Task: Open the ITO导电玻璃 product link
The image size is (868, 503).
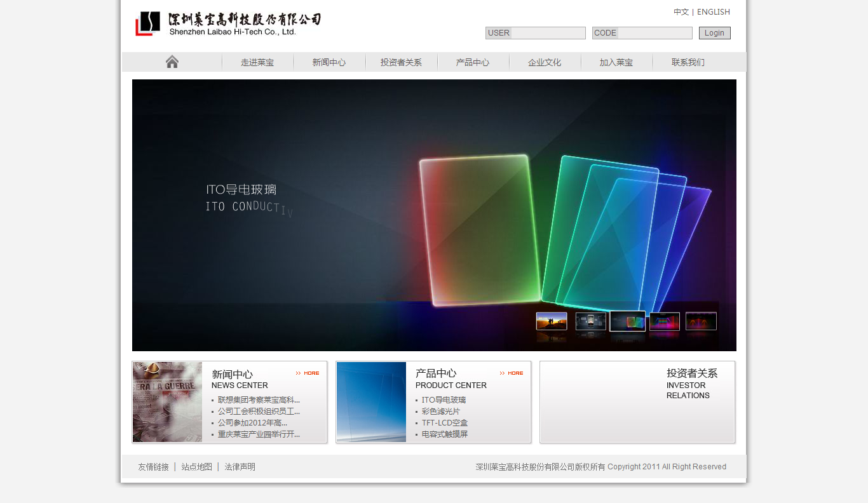Action: (444, 400)
